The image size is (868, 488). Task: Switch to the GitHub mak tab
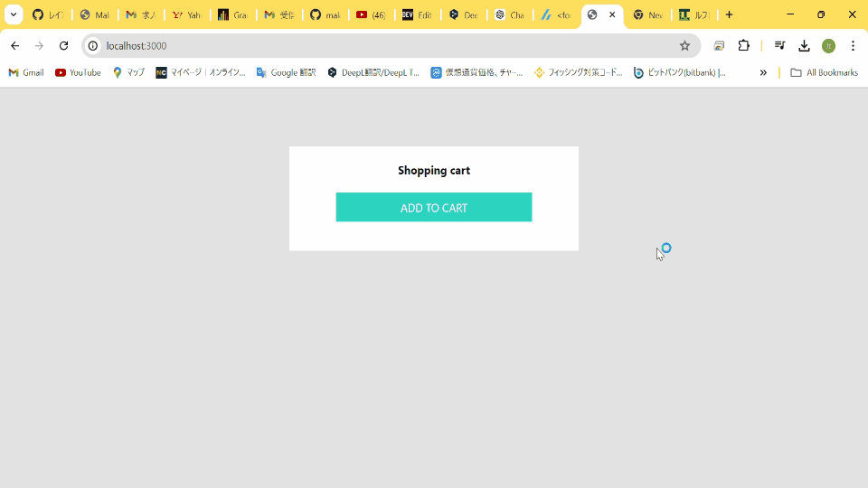point(325,15)
